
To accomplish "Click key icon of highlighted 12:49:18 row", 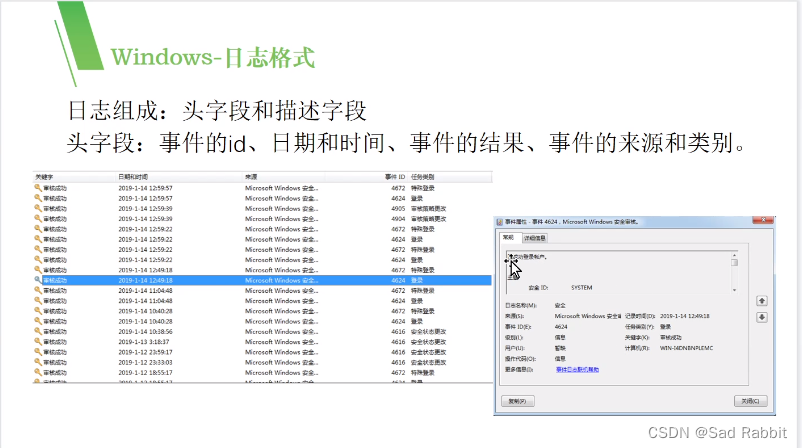I will coord(38,280).
